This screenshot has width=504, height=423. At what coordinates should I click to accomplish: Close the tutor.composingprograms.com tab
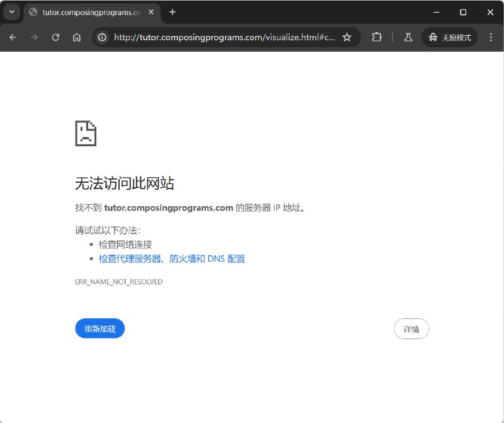click(x=150, y=12)
